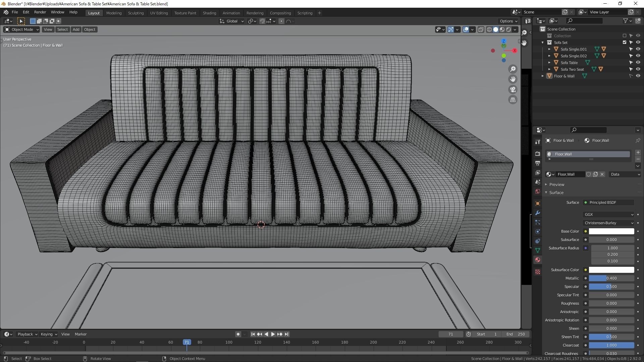Switch perspective/orthographic projection gizmo
644x362 pixels.
(x=513, y=100)
